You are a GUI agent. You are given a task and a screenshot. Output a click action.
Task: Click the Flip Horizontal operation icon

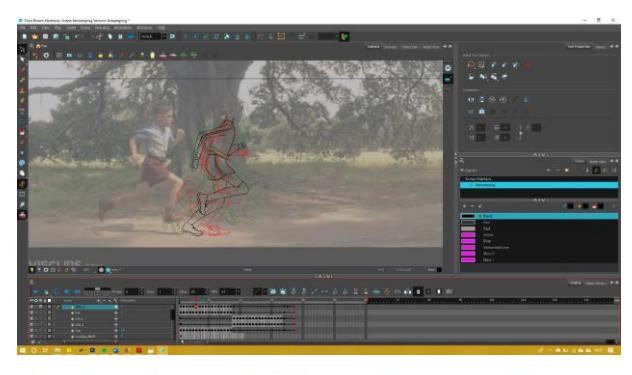471,99
